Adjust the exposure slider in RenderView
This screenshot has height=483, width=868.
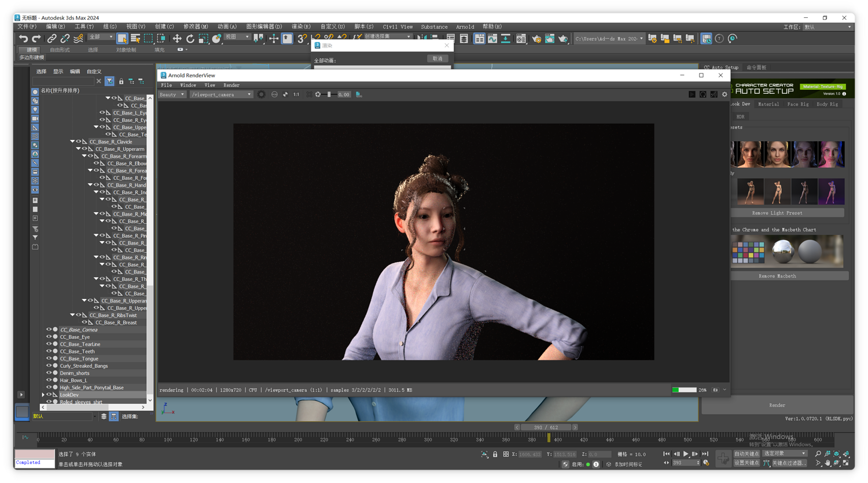coord(329,94)
